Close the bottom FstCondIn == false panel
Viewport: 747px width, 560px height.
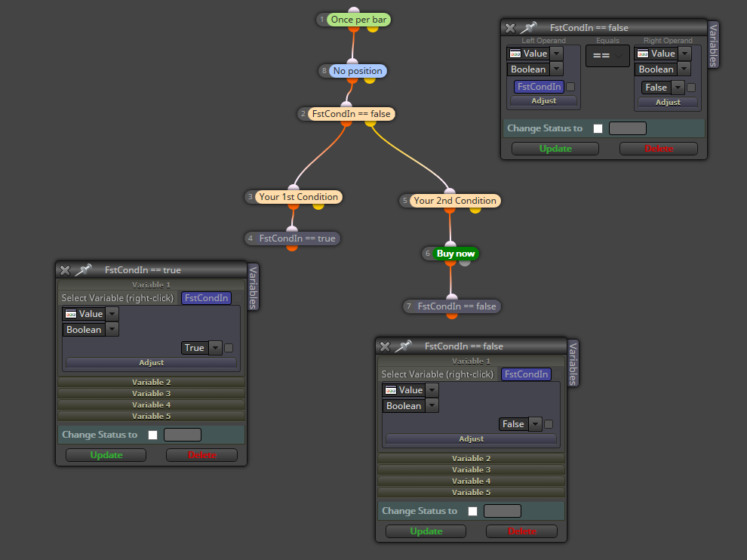pyautogui.click(x=386, y=346)
